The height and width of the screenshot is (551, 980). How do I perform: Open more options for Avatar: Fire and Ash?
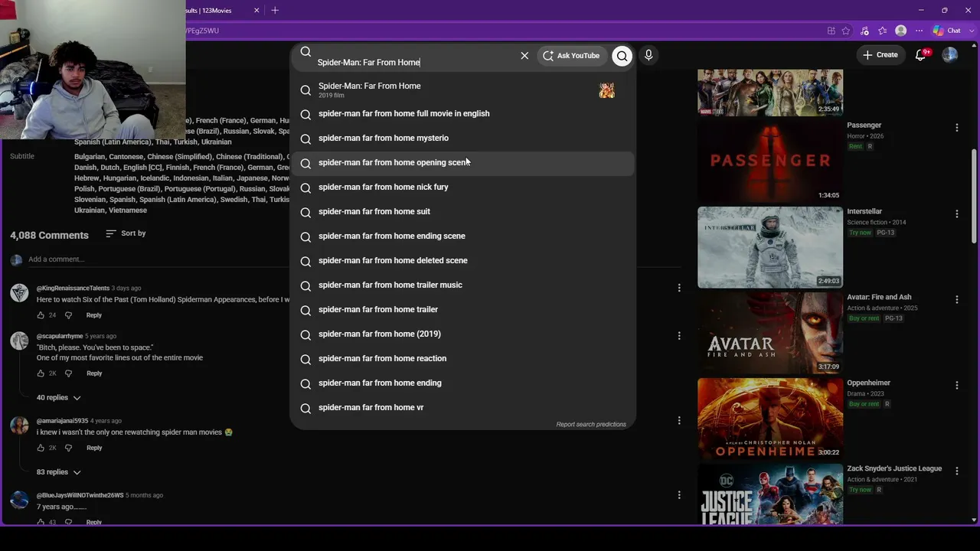[x=956, y=300]
